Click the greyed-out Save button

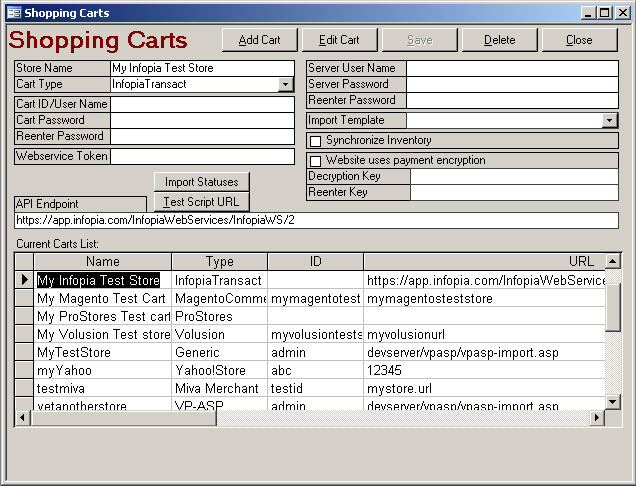tap(419, 40)
